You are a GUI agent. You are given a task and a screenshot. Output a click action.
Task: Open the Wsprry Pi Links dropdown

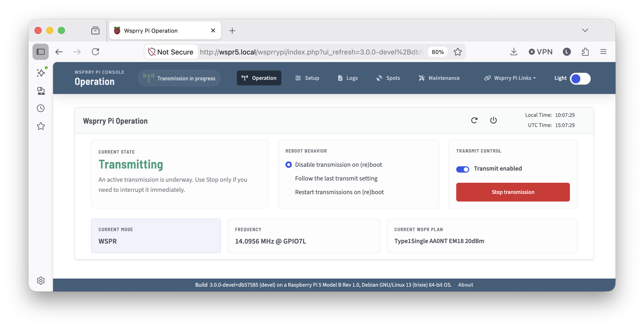click(x=510, y=78)
